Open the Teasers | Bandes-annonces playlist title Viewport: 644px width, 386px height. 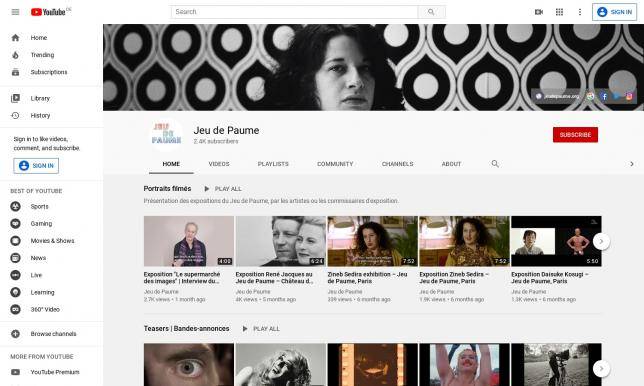pos(186,329)
